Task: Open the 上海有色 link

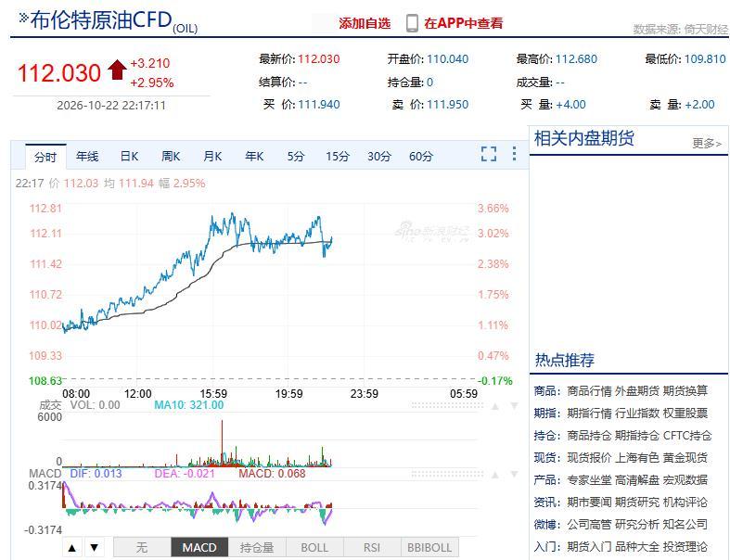Action: click(637, 458)
